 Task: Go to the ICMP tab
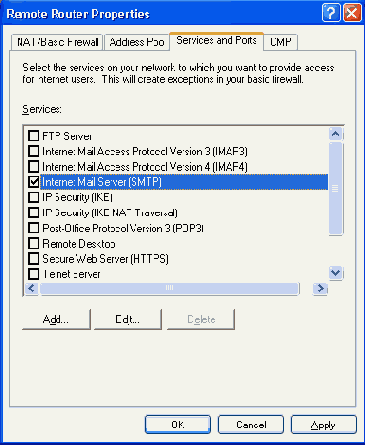tap(281, 42)
